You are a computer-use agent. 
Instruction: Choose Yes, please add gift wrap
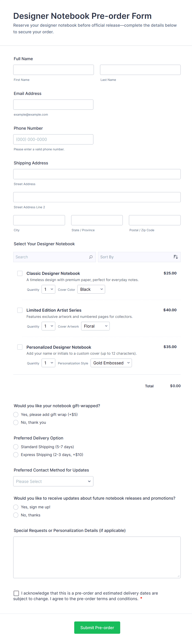pos(16,414)
